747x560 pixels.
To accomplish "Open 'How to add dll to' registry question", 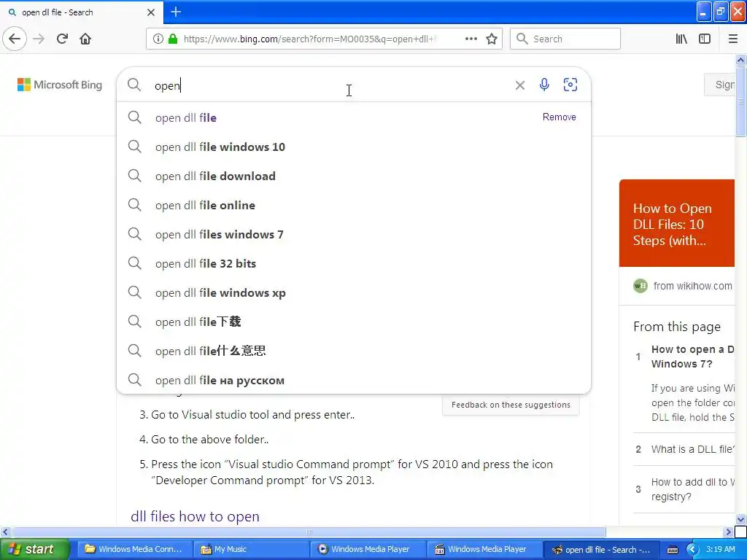I will pos(692,489).
